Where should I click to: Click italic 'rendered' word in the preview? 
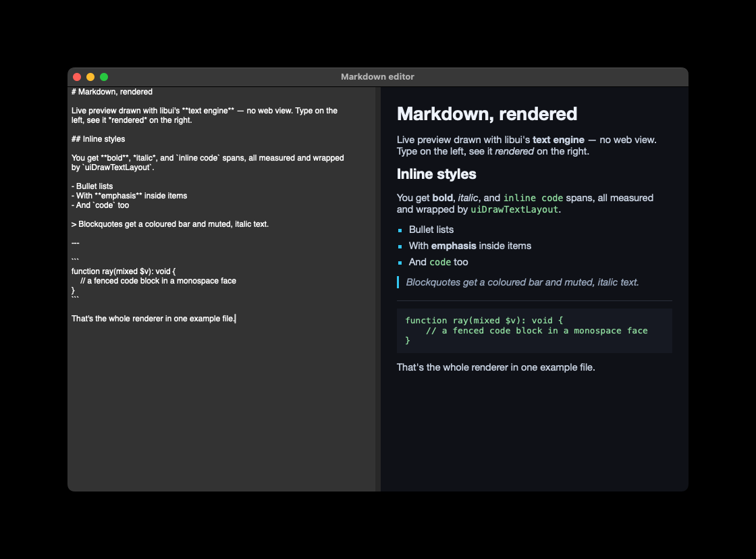(514, 151)
